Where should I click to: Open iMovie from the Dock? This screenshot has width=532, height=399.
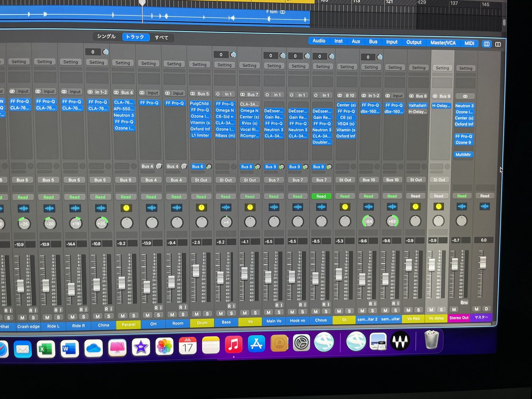pyautogui.click(x=141, y=347)
